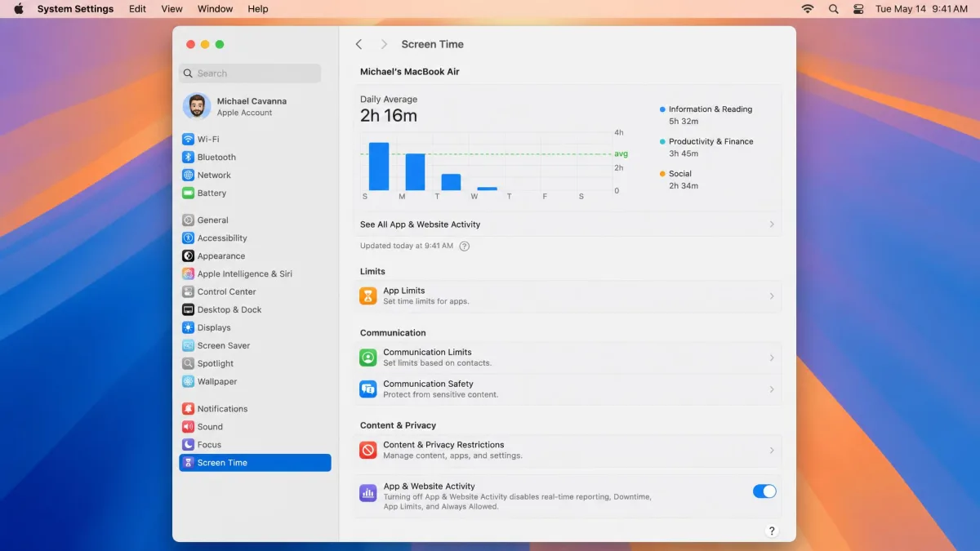Click inside the sidebar Search field
This screenshot has width=980, height=551.
point(250,73)
